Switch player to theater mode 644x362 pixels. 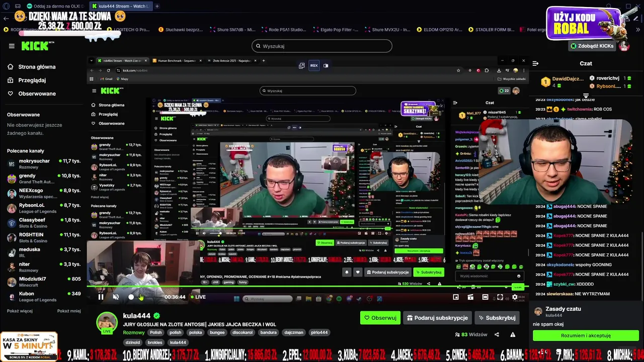[x=485, y=297]
